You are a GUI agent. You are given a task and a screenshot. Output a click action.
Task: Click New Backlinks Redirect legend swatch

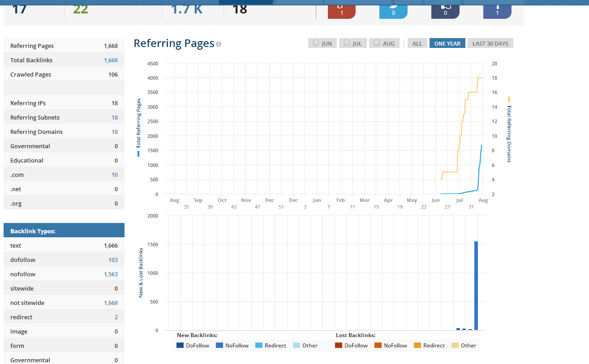[x=259, y=345]
